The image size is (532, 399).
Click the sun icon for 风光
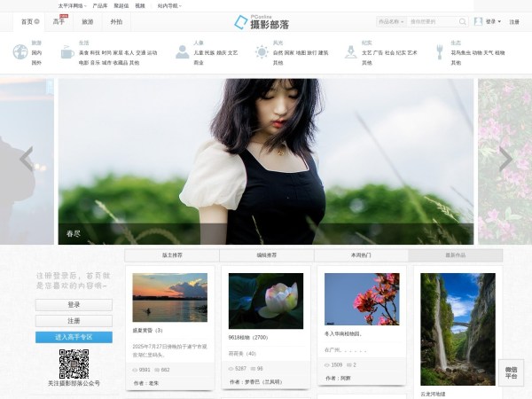point(262,52)
